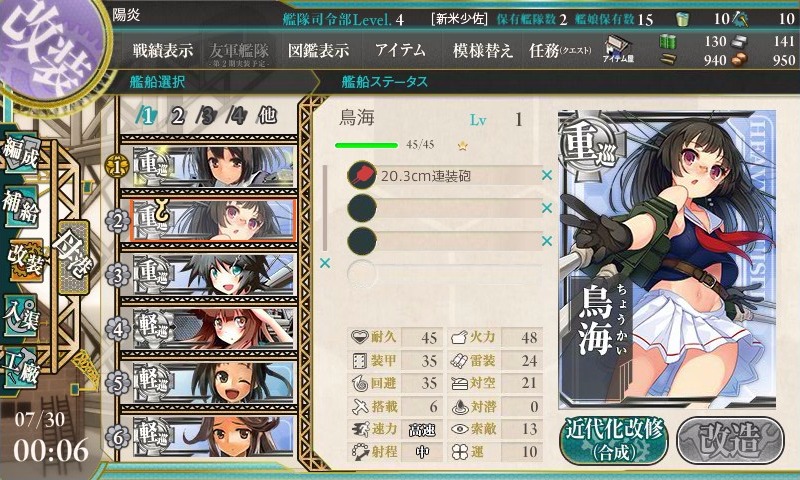Click the 母港 home port round button
Viewport: 800px width, 480px height.
click(x=74, y=257)
